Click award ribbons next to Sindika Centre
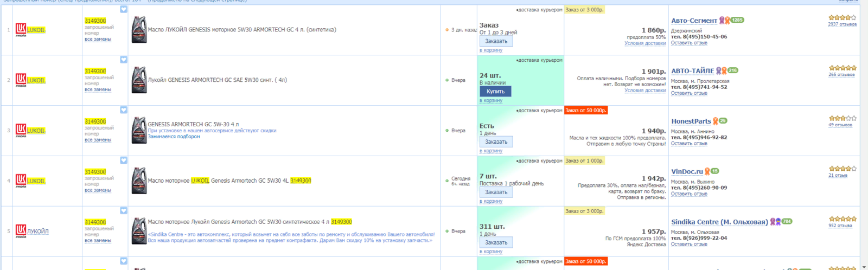 [775, 222]
